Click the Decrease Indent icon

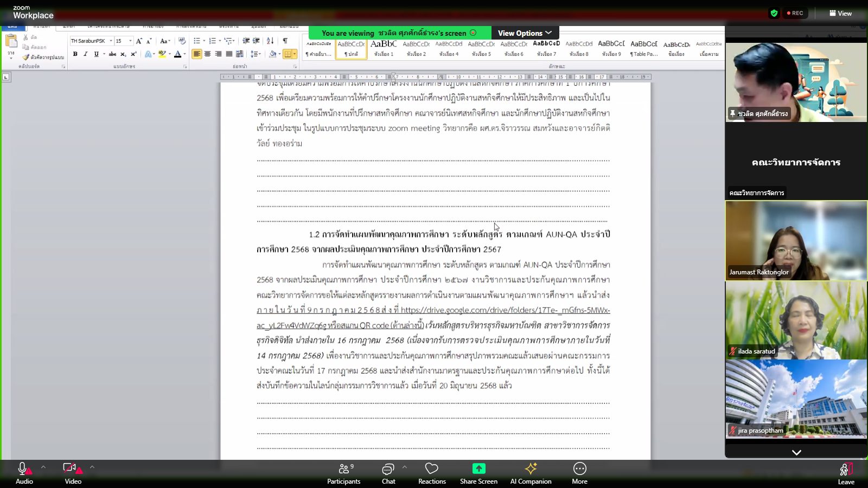[246, 41]
